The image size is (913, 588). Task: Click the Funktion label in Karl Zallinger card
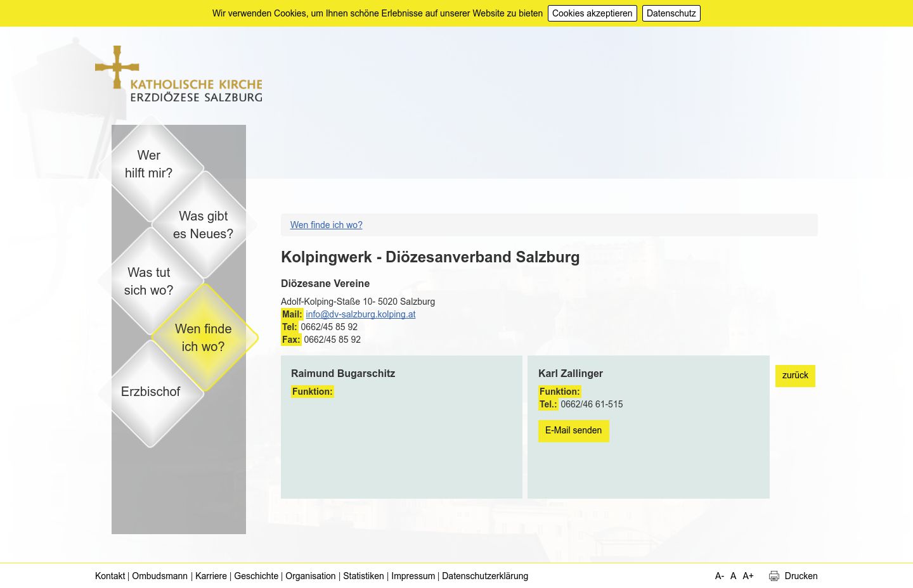point(560,392)
